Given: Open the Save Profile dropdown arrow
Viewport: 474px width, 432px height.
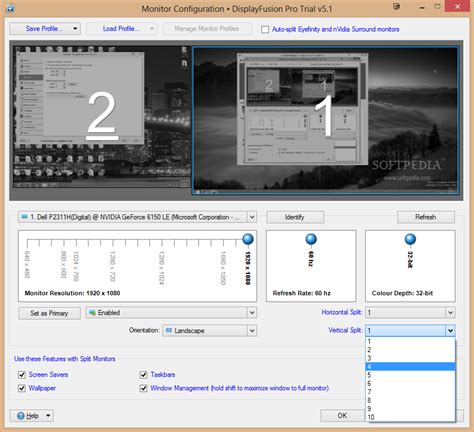Looking at the screenshot, I should click(75, 29).
